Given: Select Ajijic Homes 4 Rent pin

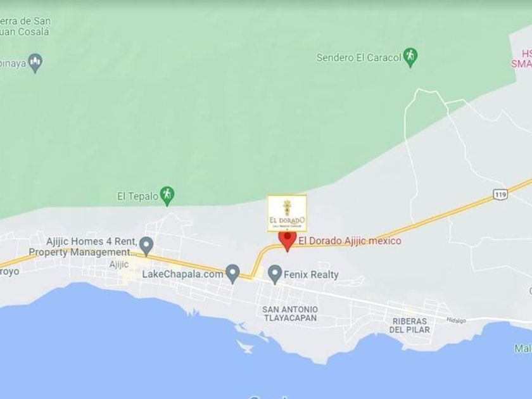Looking at the screenshot, I should [146, 246].
